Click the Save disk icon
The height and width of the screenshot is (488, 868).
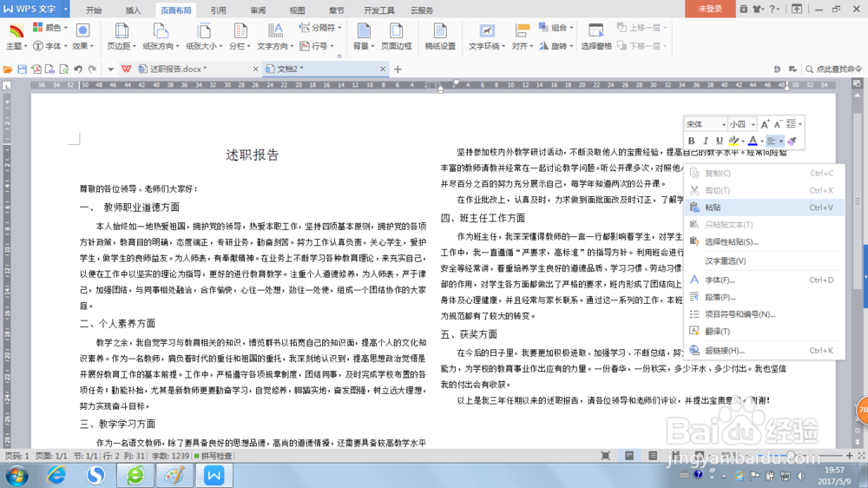coord(23,69)
